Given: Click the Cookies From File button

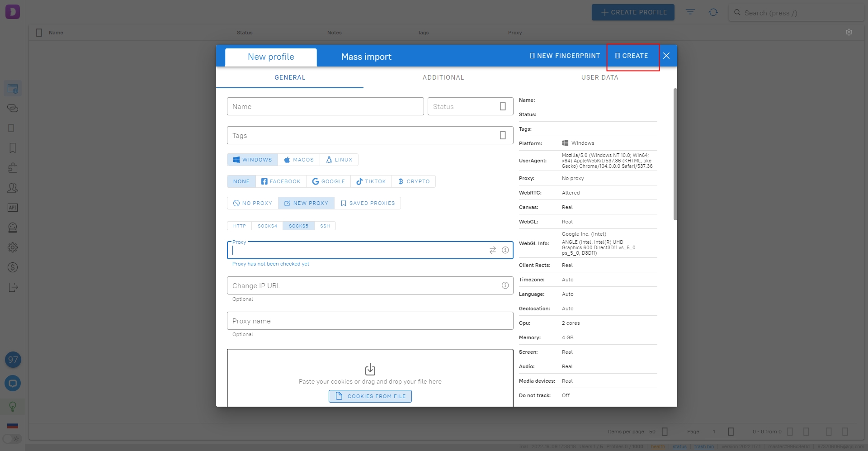Looking at the screenshot, I should pos(370,396).
